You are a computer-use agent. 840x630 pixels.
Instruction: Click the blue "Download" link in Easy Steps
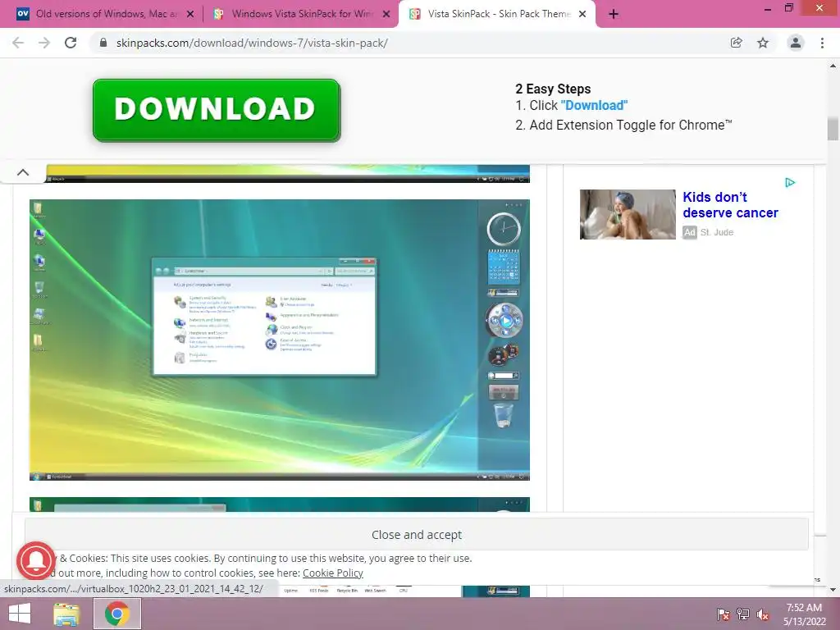[594, 106]
